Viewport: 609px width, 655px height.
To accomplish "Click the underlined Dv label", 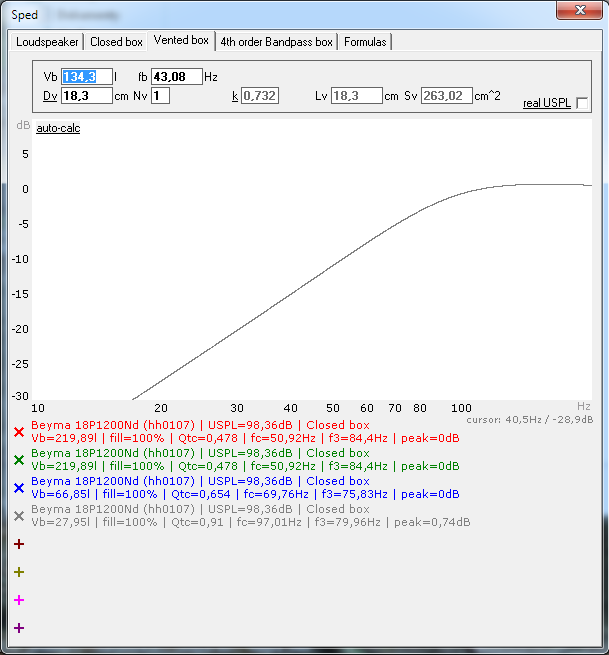I will 50,96.
